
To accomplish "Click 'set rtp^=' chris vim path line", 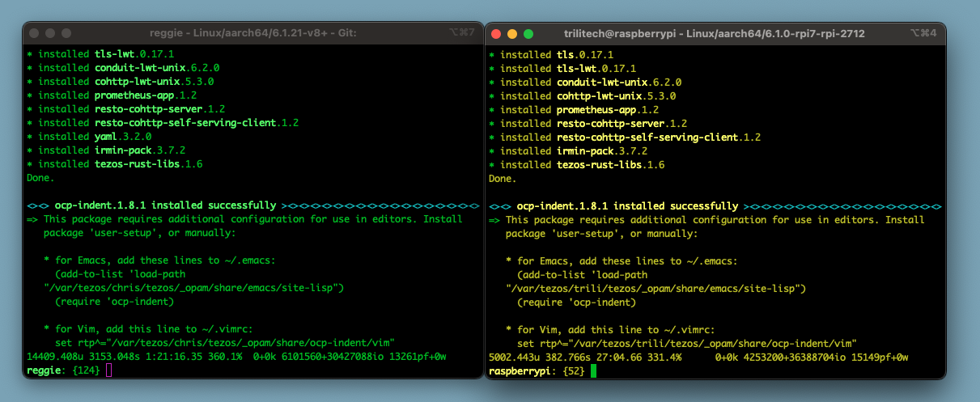I will tap(226, 343).
